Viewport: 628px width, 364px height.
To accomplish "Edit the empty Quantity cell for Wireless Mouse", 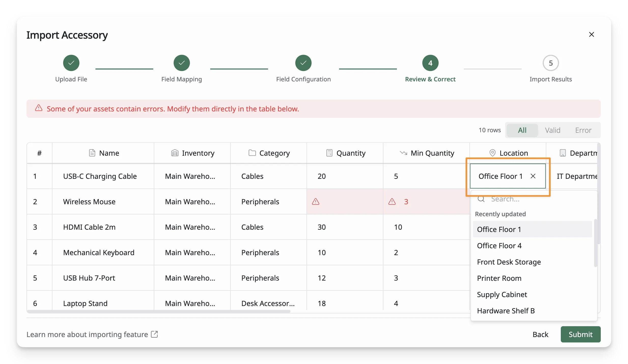I will [x=345, y=201].
